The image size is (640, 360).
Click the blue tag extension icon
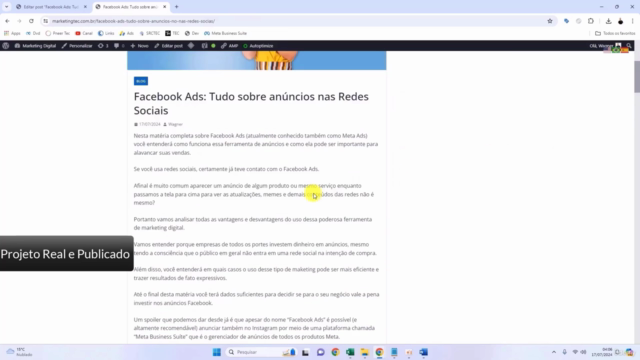point(567,21)
